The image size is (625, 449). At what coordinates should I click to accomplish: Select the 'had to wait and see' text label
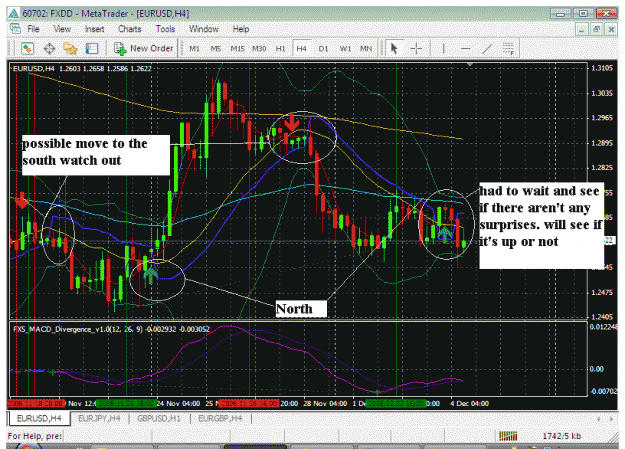(541, 226)
